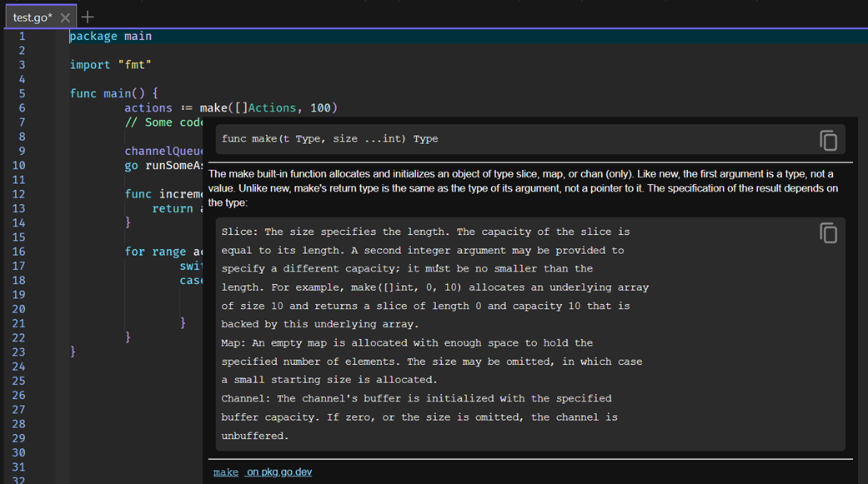The height and width of the screenshot is (484, 868).
Task: Click 'Slice:' paragraph heading in tooltip
Action: [x=239, y=232]
